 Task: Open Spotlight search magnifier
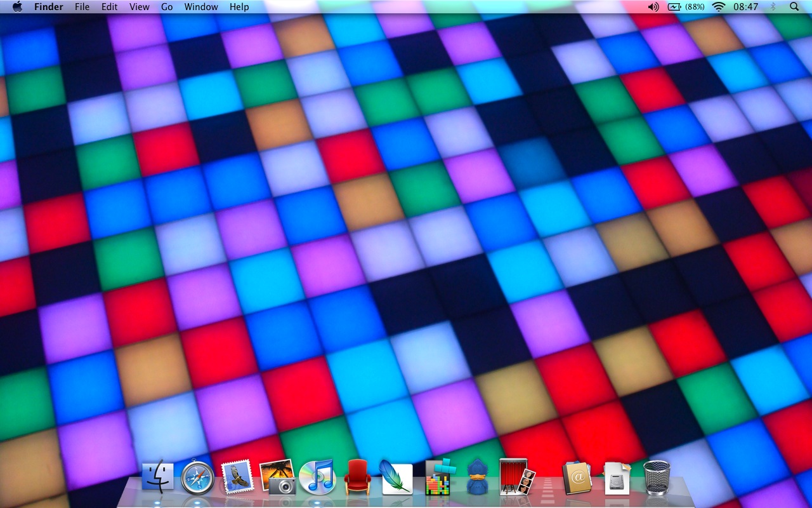(794, 6)
